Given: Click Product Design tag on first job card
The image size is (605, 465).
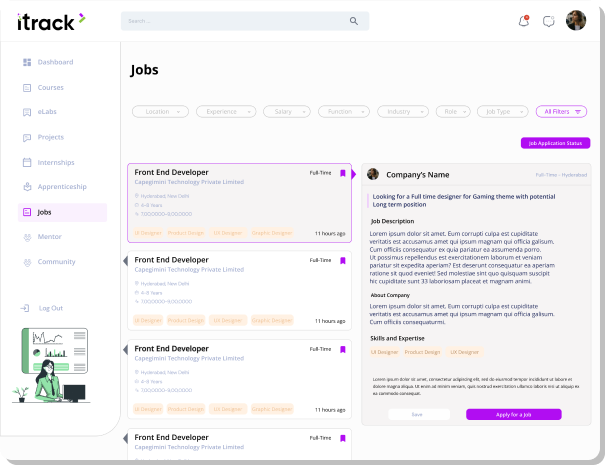Looking at the screenshot, I should (186, 233).
